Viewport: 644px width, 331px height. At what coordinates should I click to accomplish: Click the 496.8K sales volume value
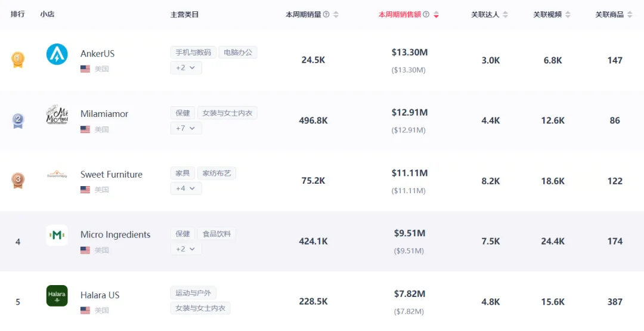coord(314,120)
